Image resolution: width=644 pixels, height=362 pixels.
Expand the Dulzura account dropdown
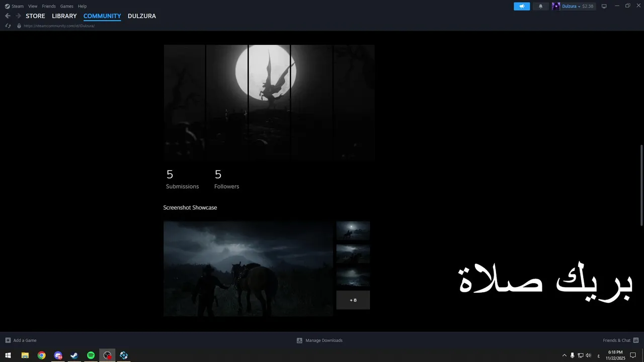pyautogui.click(x=579, y=6)
